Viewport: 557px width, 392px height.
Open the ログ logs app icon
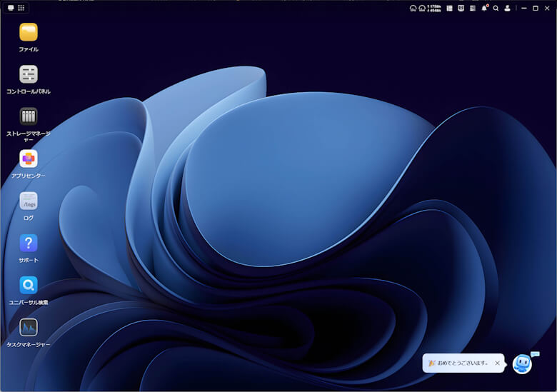click(x=29, y=201)
